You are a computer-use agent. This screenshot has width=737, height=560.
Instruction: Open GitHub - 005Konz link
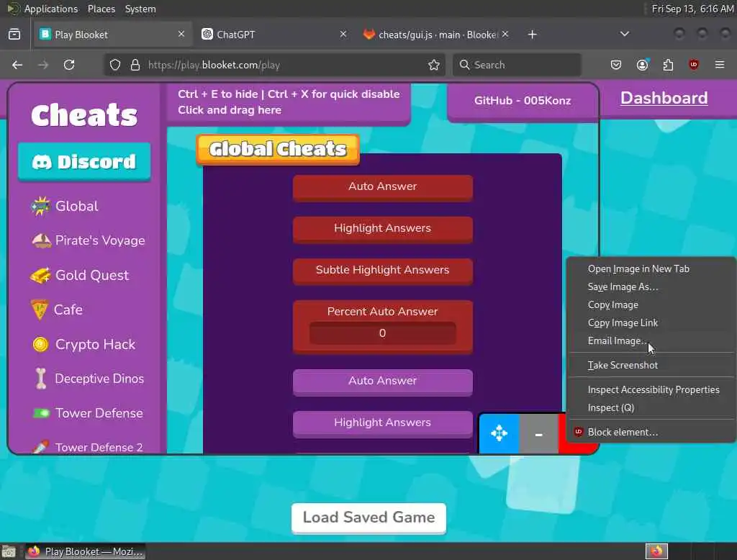[523, 101]
